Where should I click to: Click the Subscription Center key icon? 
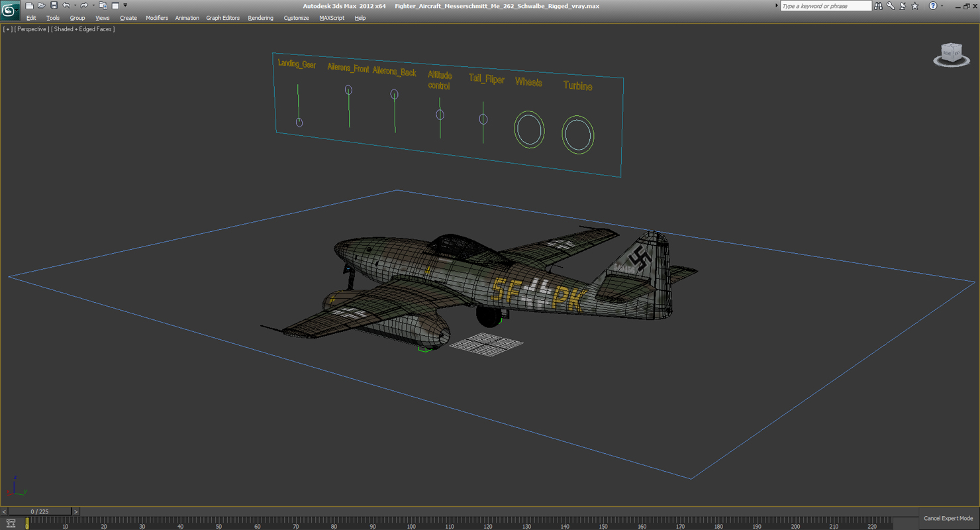pos(891,6)
